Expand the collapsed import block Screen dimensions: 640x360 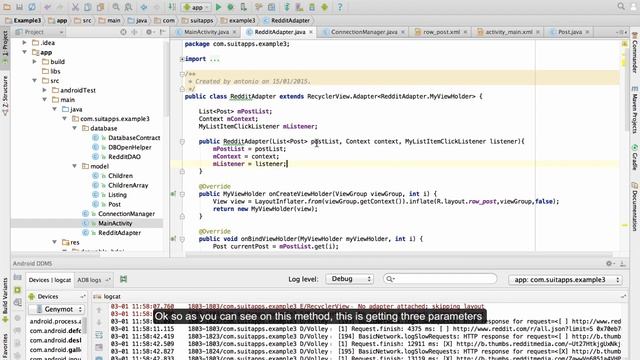(182, 59)
